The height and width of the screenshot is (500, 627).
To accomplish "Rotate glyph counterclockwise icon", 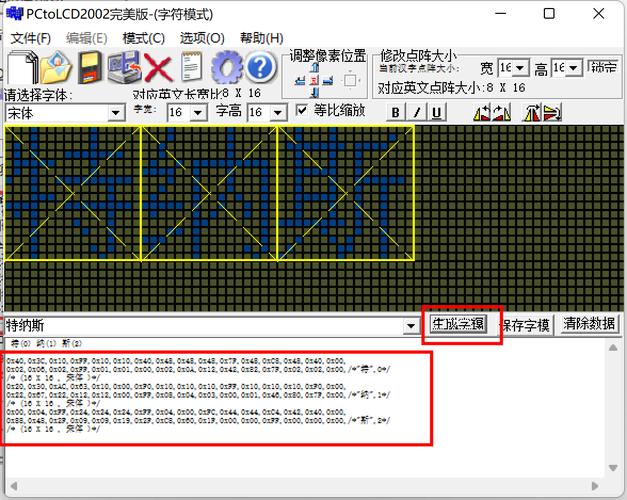I will click(482, 112).
